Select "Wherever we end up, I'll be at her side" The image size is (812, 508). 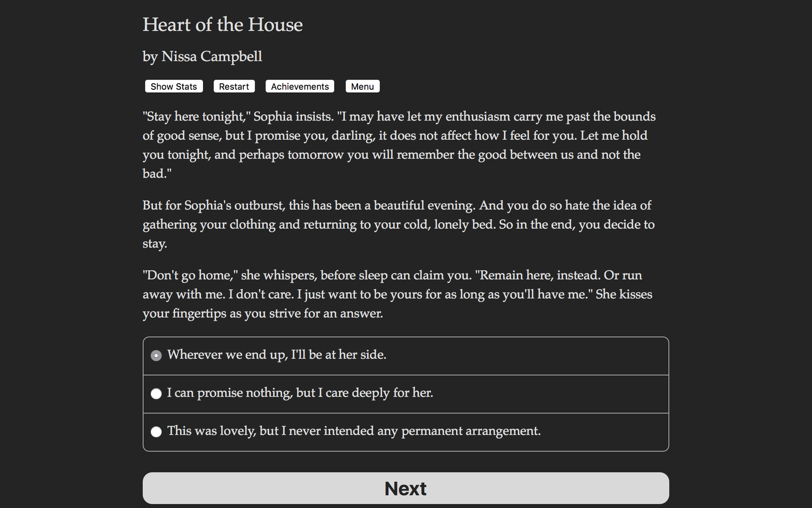click(276, 355)
